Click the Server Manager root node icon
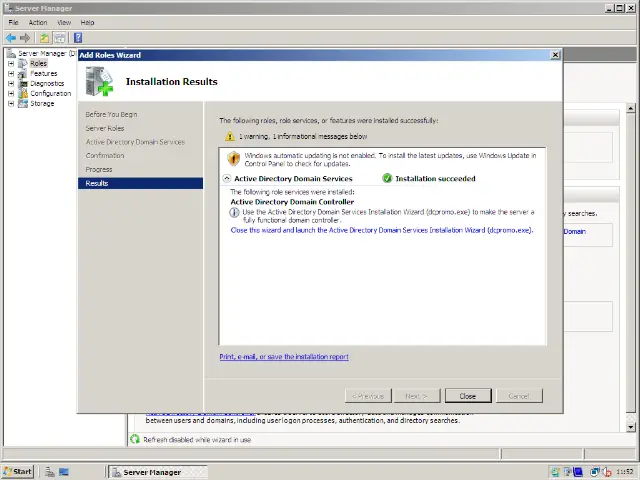The height and width of the screenshot is (480, 640). coord(11,53)
